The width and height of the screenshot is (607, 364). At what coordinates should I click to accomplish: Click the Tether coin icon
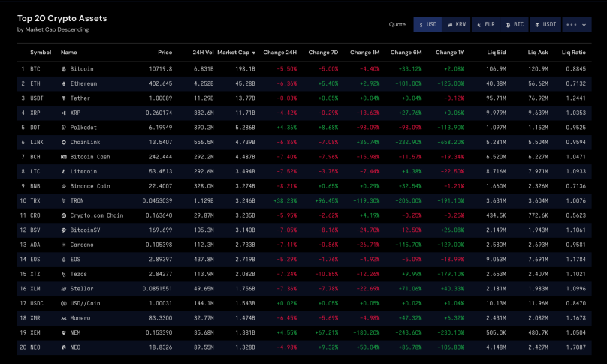coord(64,98)
